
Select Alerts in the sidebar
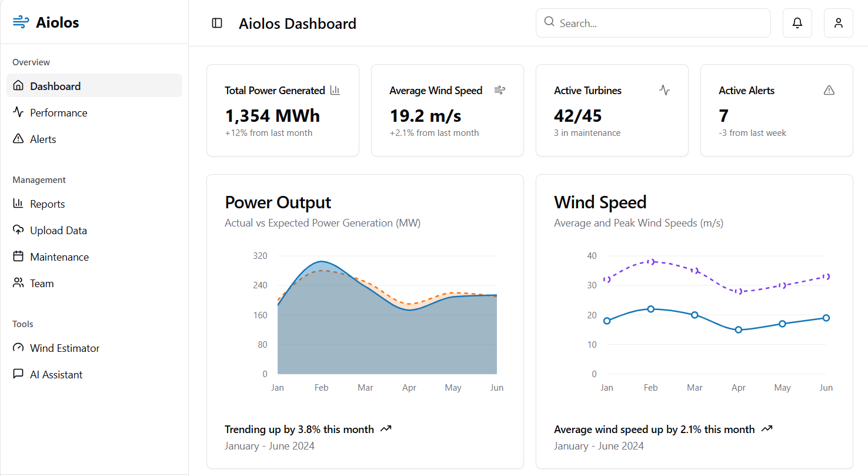pos(43,139)
